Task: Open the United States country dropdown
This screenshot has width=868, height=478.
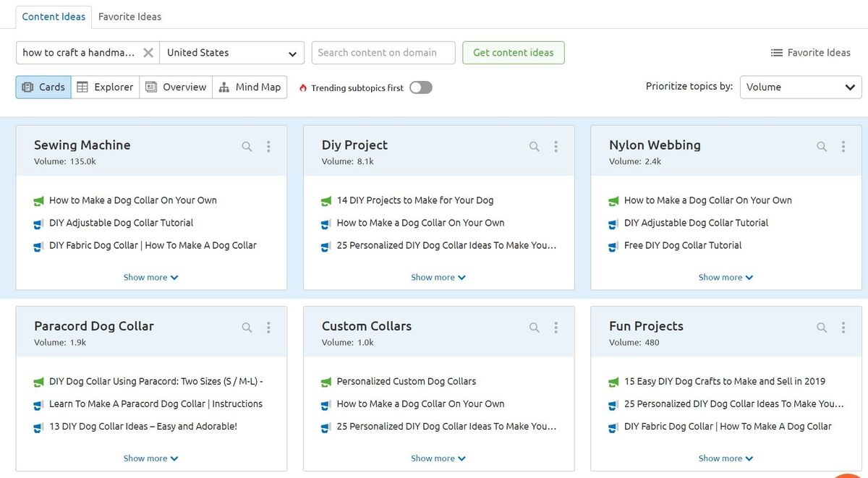Action: pyautogui.click(x=231, y=53)
